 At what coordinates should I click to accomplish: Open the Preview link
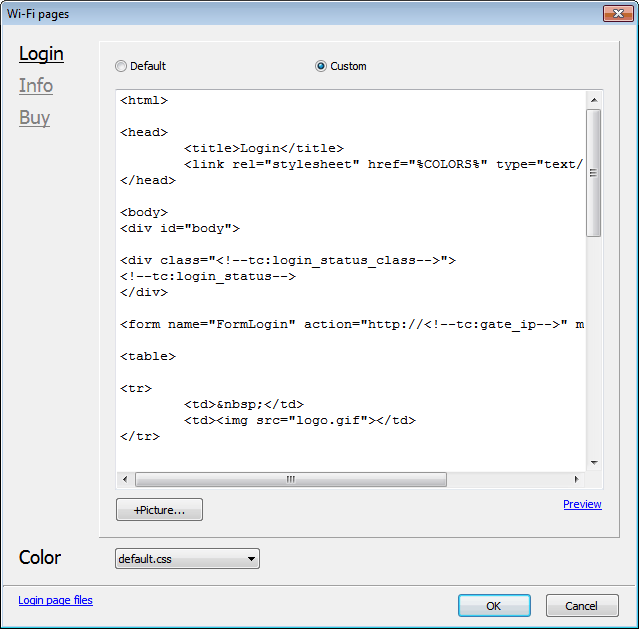[x=582, y=504]
